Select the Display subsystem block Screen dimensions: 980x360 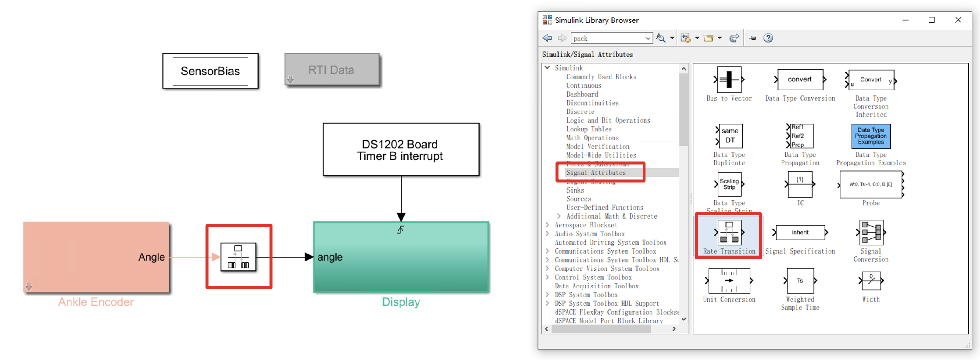pos(401,257)
